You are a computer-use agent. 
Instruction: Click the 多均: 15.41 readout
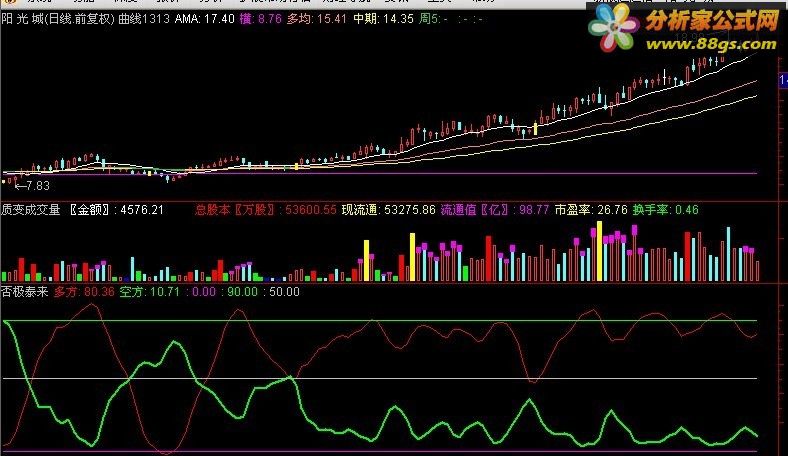click(317, 19)
